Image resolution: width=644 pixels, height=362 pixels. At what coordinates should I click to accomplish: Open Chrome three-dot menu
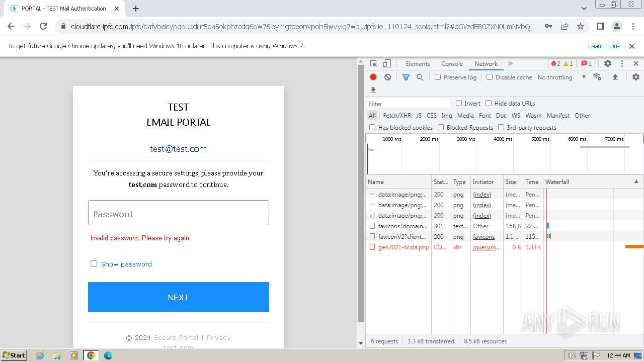point(632,26)
